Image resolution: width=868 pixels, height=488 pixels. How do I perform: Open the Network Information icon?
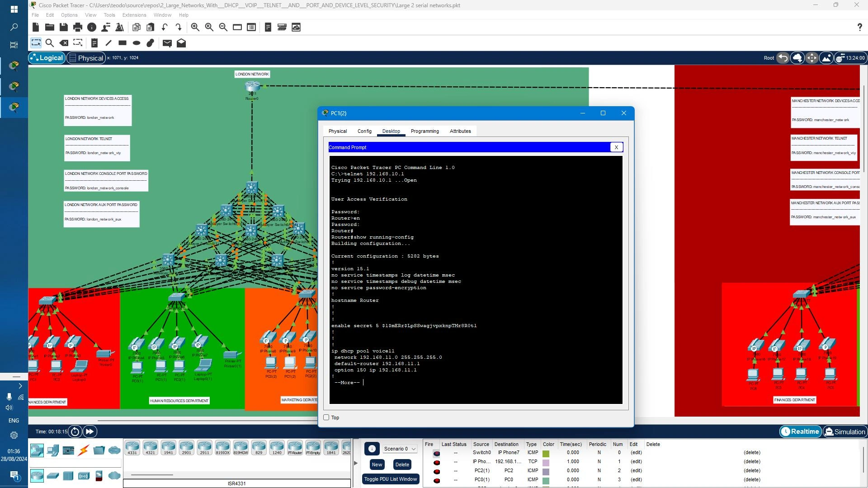[x=92, y=27]
